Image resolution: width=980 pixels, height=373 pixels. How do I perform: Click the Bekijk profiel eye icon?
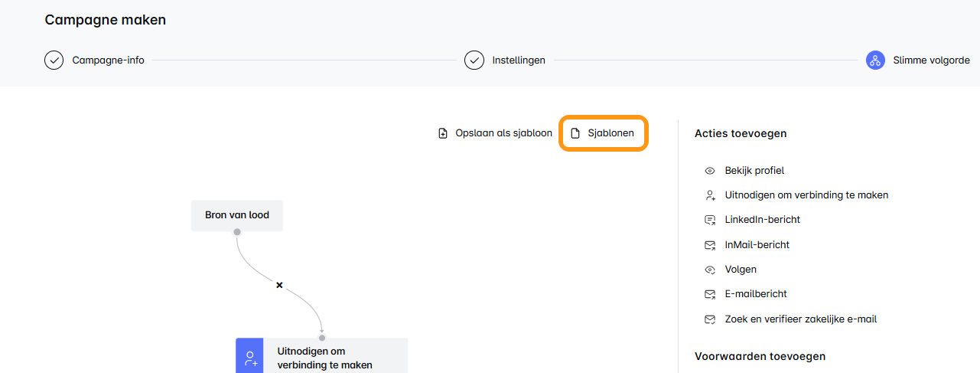point(710,171)
